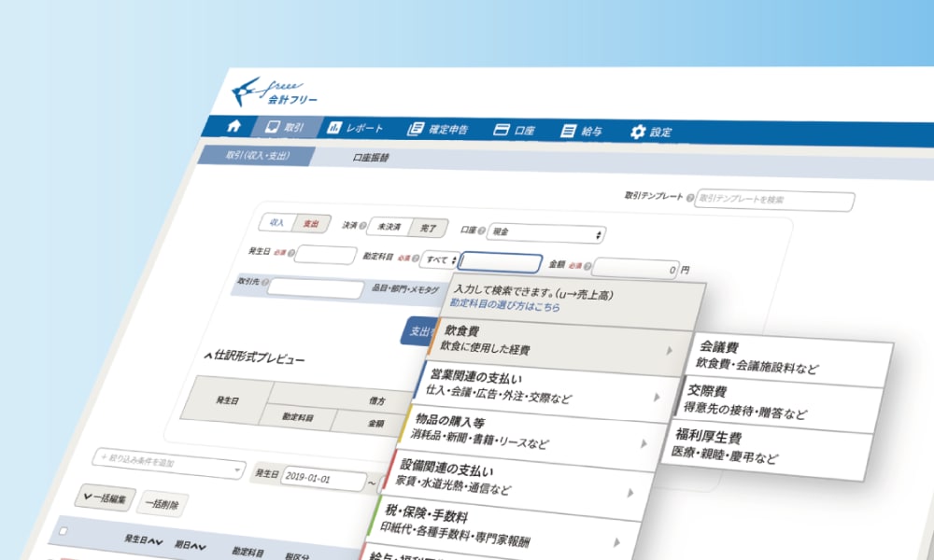
Task: Switch to 口座振替 tab
Action: (x=371, y=158)
